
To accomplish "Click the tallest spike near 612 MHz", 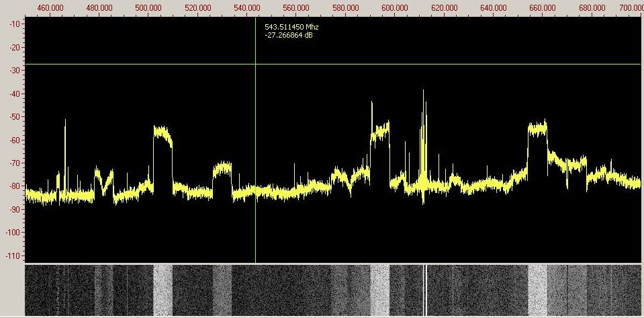I will point(423,136).
